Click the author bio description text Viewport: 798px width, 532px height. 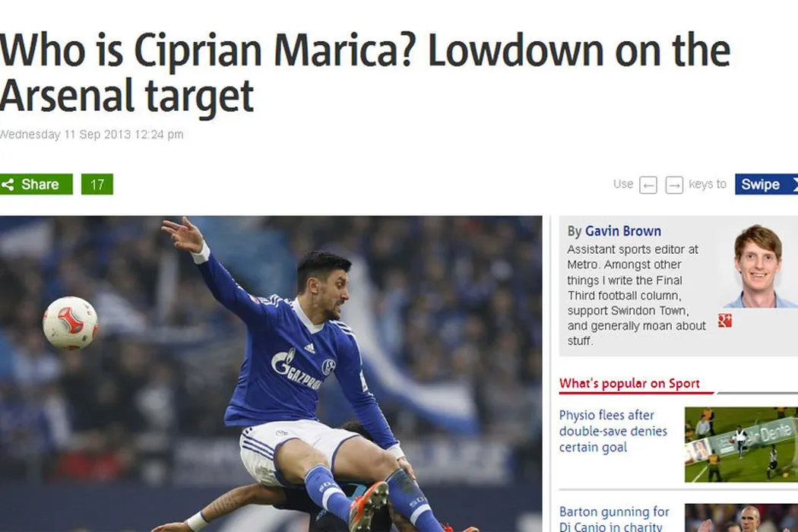click(x=636, y=296)
